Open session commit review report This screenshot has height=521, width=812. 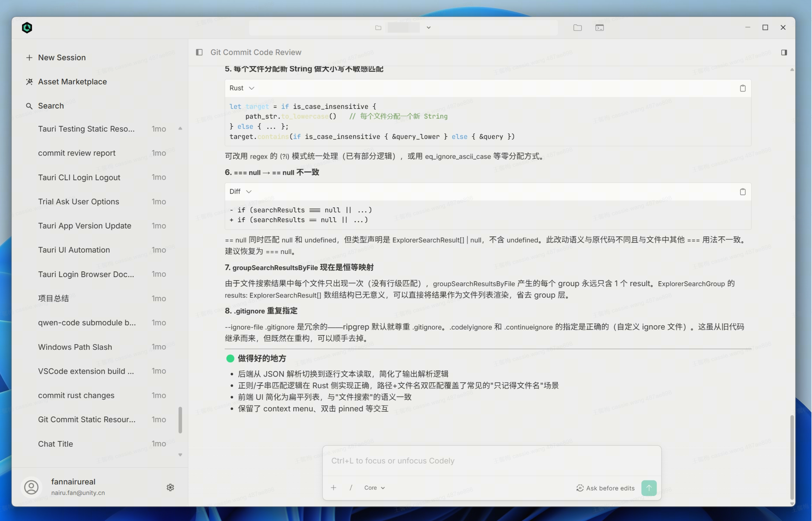click(x=102, y=153)
